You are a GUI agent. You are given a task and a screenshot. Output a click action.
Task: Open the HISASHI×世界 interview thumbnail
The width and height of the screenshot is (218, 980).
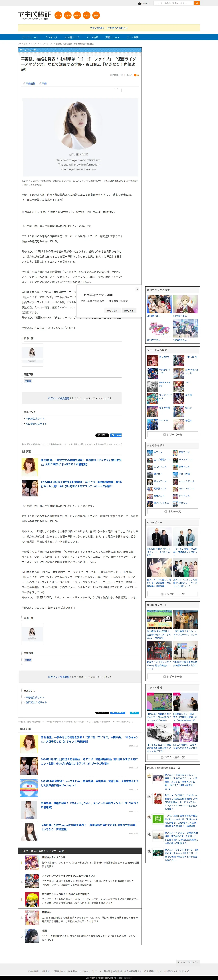(159, 536)
